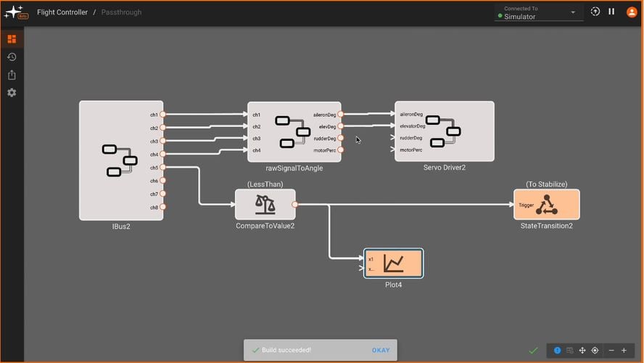The image size is (644, 363).
Task: Click motorPerc output port on rawSignalToAngle
Action: coord(340,150)
